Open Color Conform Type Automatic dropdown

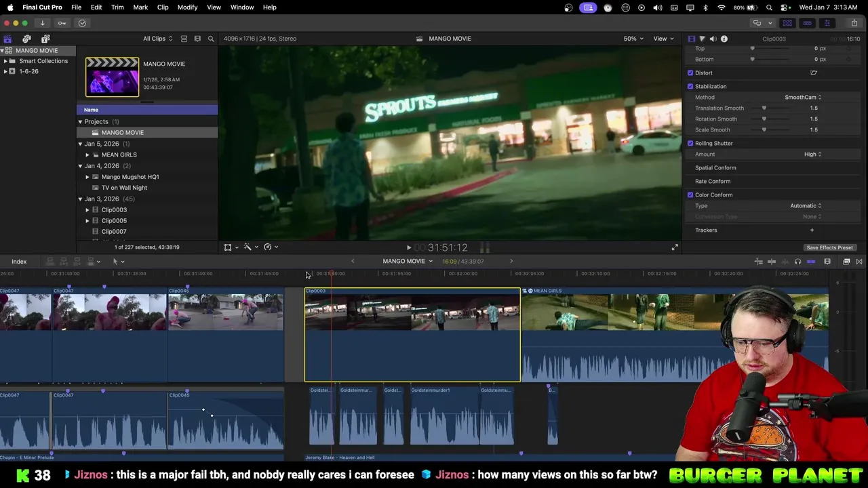click(x=806, y=206)
